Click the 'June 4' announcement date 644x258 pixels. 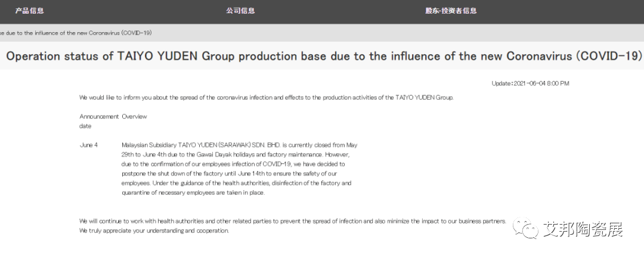click(89, 145)
